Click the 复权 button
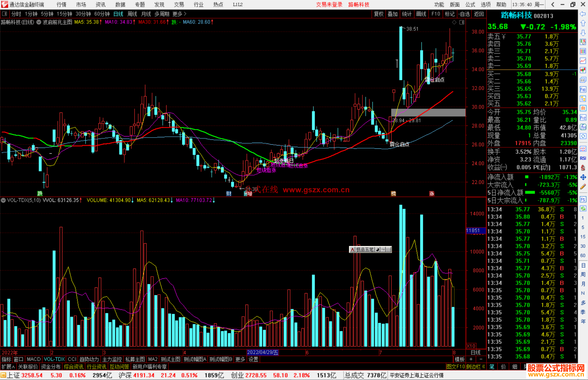588x380 pixels. (x=379, y=14)
